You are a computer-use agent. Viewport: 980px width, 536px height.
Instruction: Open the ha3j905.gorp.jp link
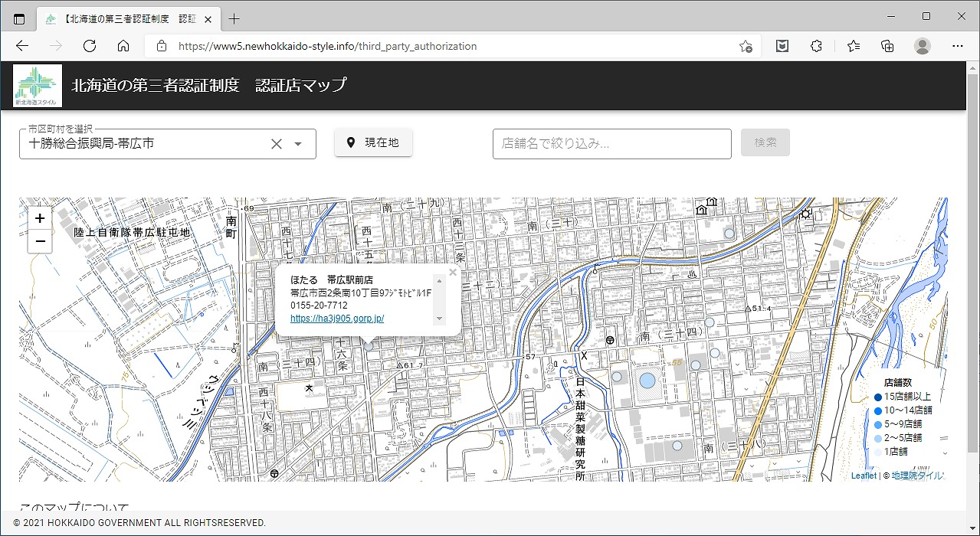pos(337,319)
